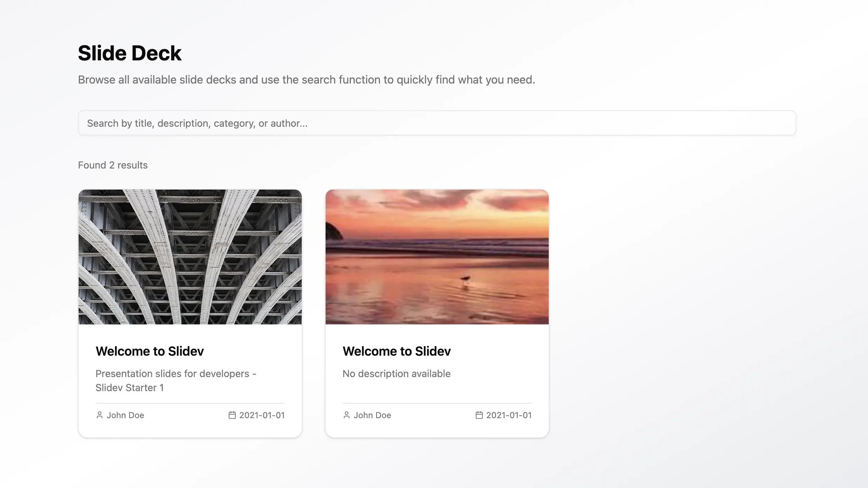
Task: Click the "Browse all available slide decks" subtitle
Action: click(306, 80)
